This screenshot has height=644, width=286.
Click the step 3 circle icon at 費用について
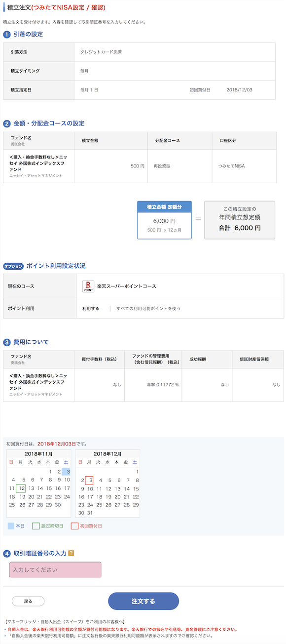[x=7, y=342]
